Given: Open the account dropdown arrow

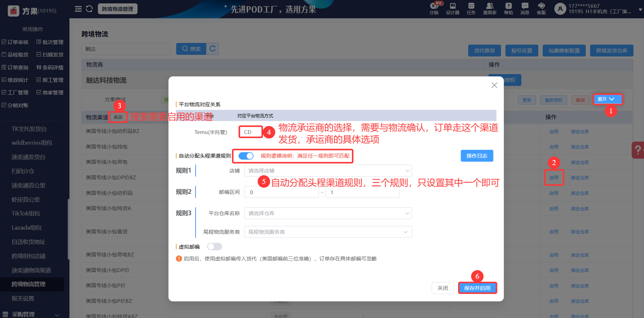Looking at the screenshot, I should tap(640, 10).
